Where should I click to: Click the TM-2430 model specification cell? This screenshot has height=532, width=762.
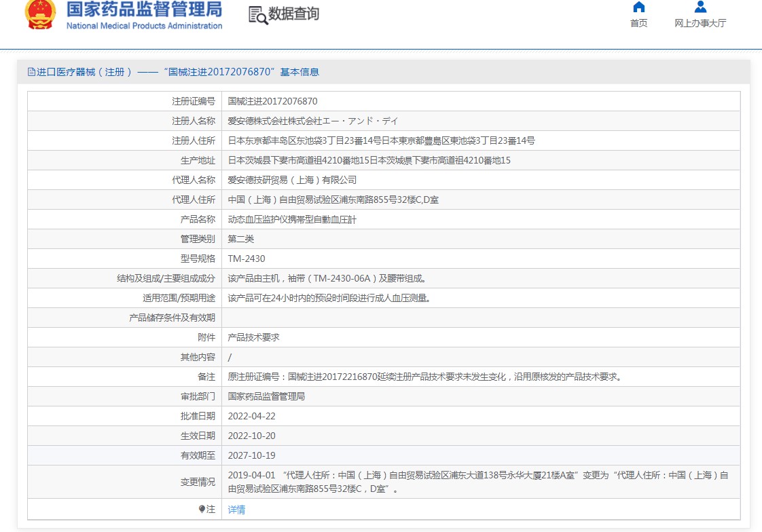tap(247, 259)
